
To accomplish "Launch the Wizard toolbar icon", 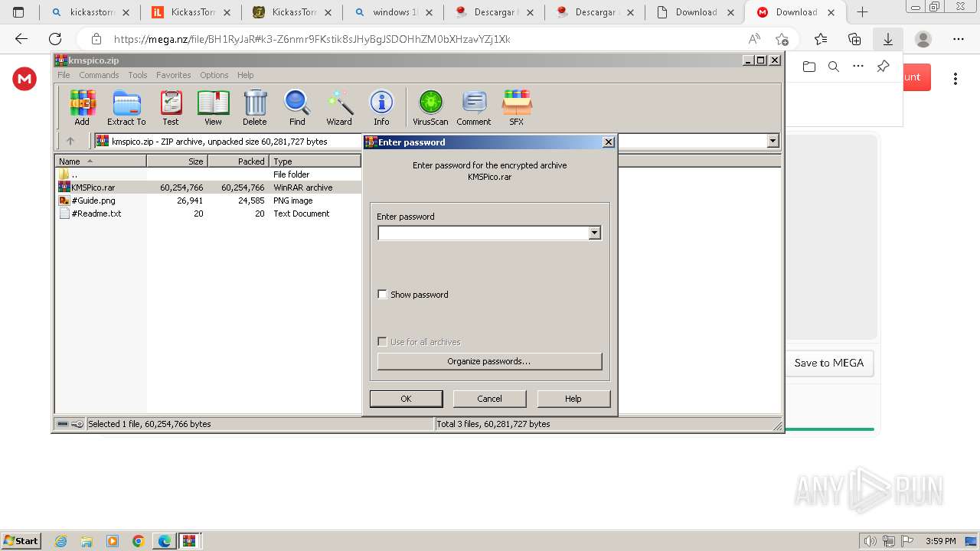I will pyautogui.click(x=339, y=108).
